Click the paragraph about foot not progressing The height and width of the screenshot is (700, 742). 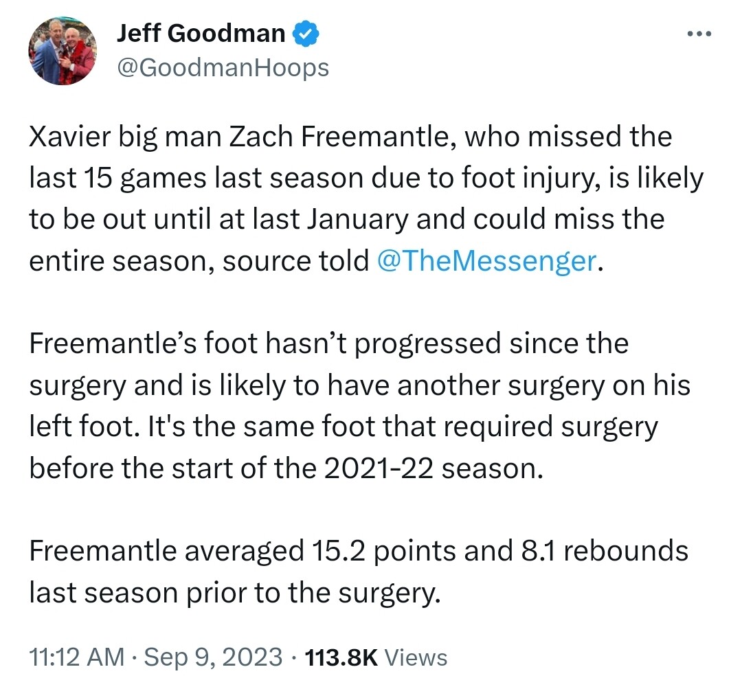(359, 405)
